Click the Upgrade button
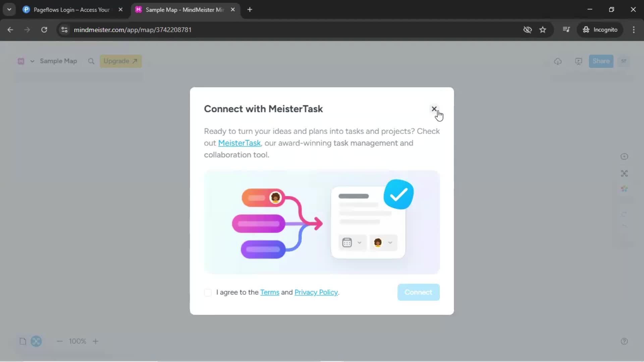644x362 pixels. pos(120,61)
